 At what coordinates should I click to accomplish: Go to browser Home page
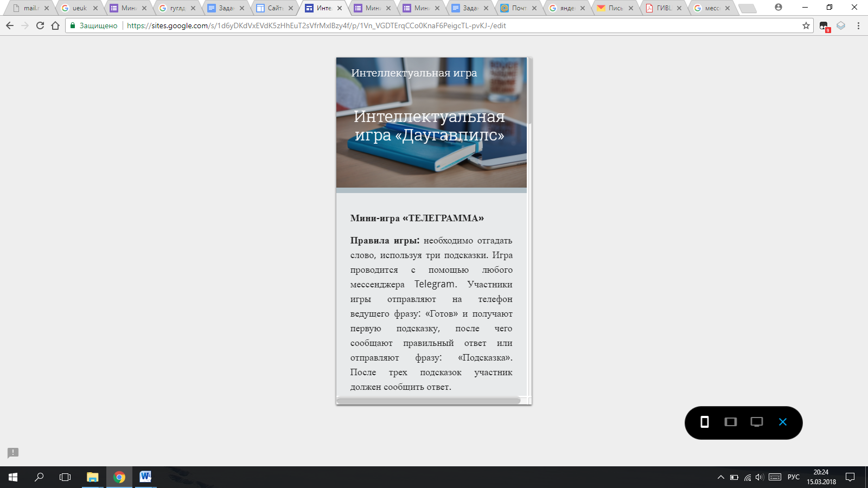coord(55,25)
